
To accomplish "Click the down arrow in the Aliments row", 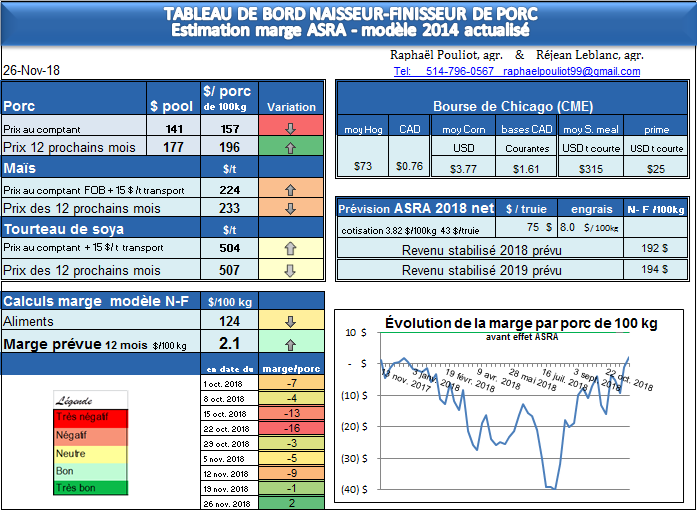I will 291,322.
